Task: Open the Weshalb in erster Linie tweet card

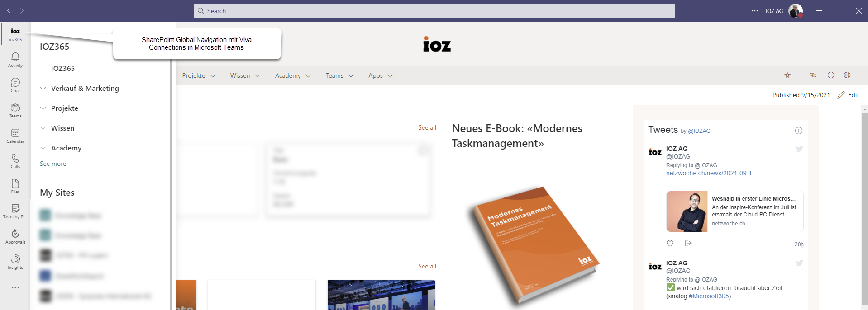Action: pos(735,211)
